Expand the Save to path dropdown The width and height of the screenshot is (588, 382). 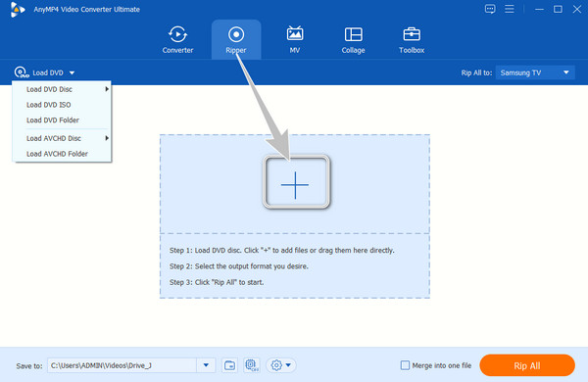point(206,365)
